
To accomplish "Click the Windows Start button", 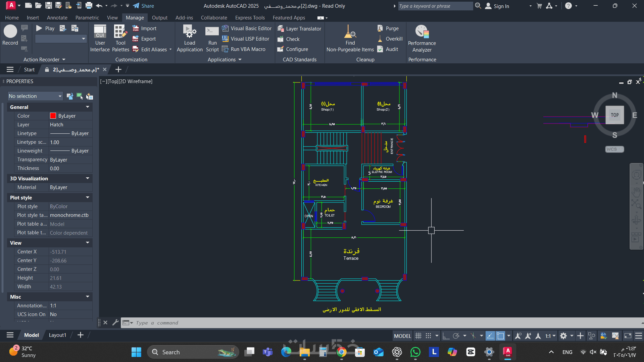I will click(136, 352).
